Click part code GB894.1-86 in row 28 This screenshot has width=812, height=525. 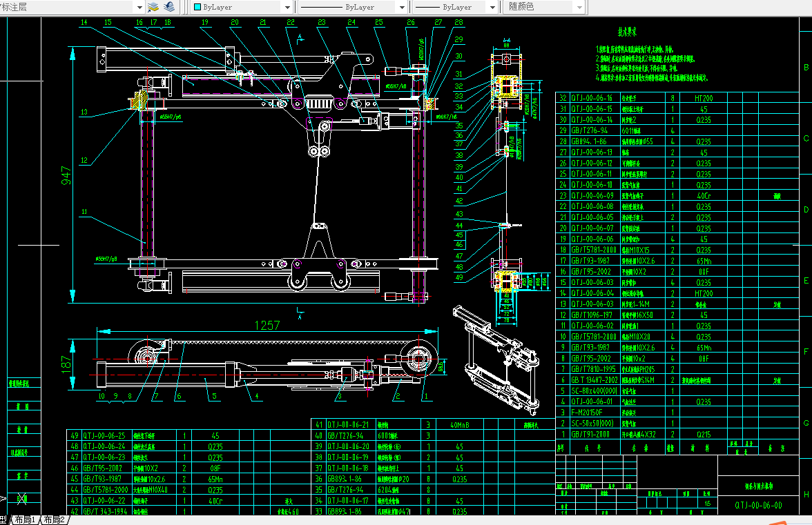(x=589, y=141)
